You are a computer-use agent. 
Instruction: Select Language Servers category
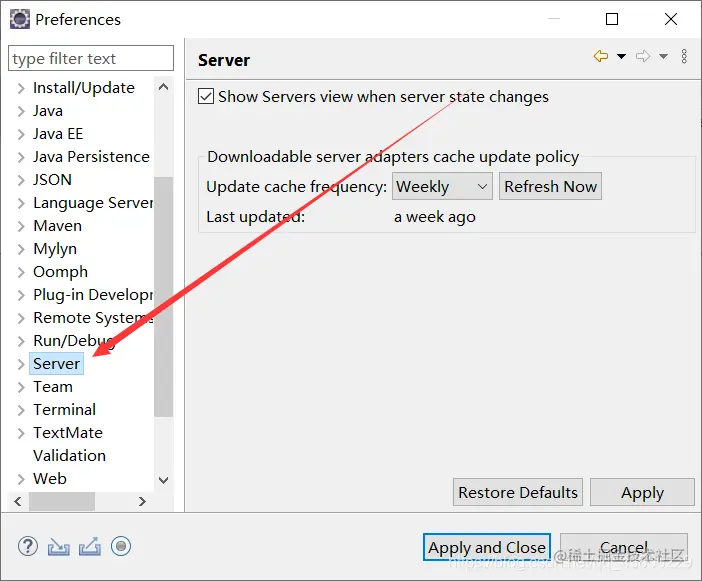93,203
